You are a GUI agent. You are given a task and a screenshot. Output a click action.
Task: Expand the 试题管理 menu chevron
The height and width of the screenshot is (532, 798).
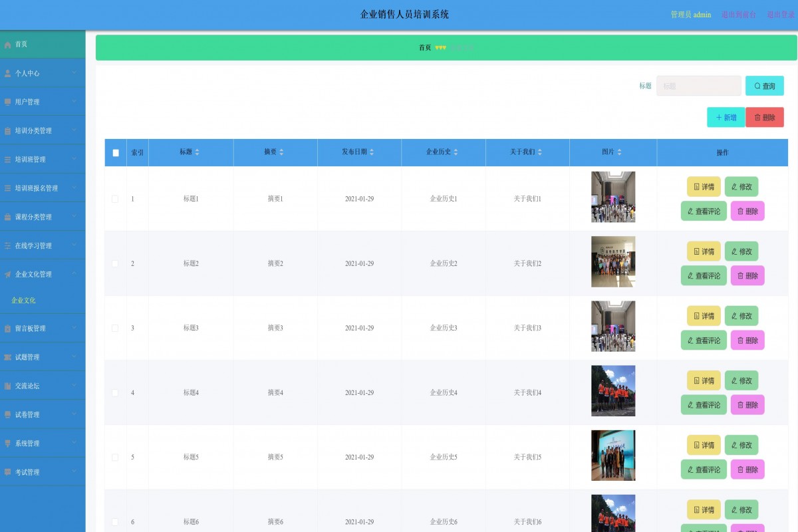[x=74, y=356]
